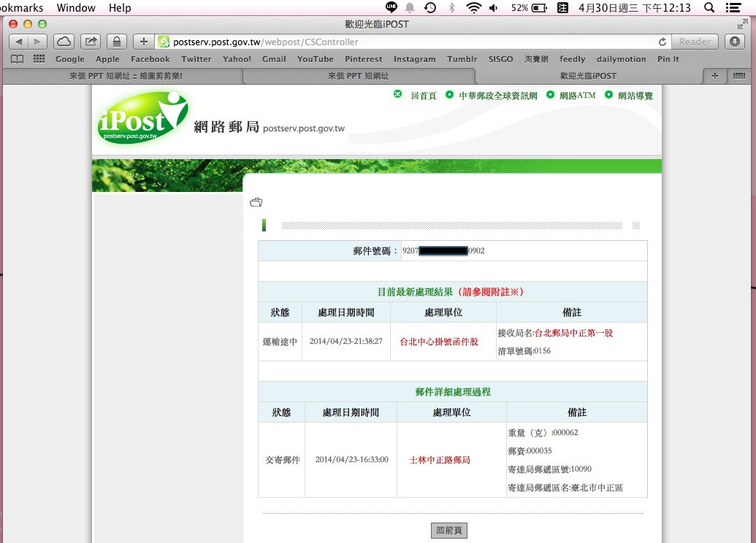
Task: Open the feedly bookmark
Action: [573, 59]
